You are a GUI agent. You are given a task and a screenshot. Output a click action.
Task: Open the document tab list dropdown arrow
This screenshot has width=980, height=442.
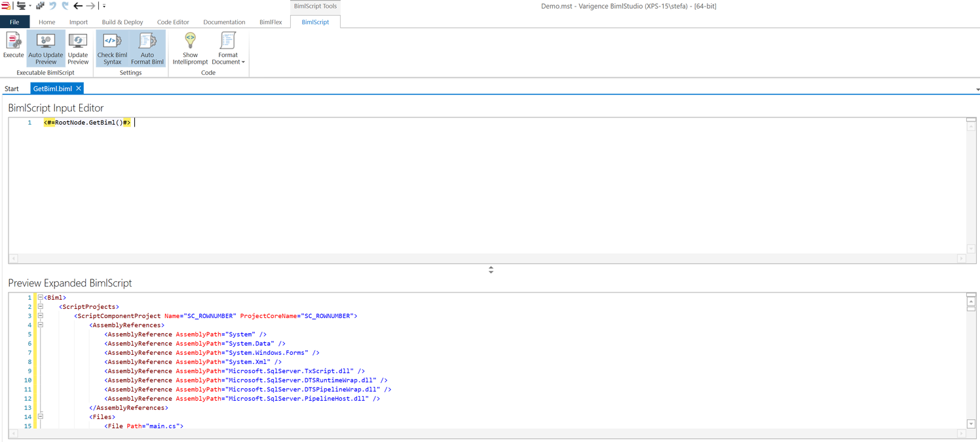[x=977, y=90]
